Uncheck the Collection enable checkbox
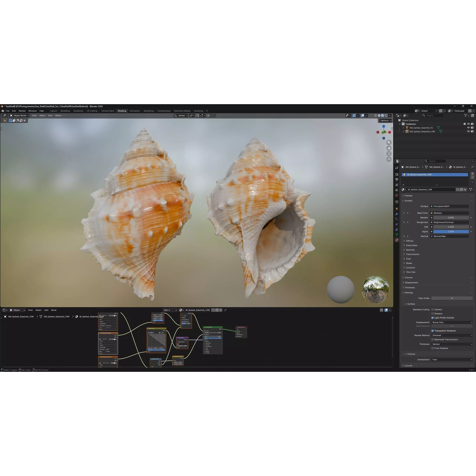The width and height of the screenshot is (476, 476). tap(464, 124)
